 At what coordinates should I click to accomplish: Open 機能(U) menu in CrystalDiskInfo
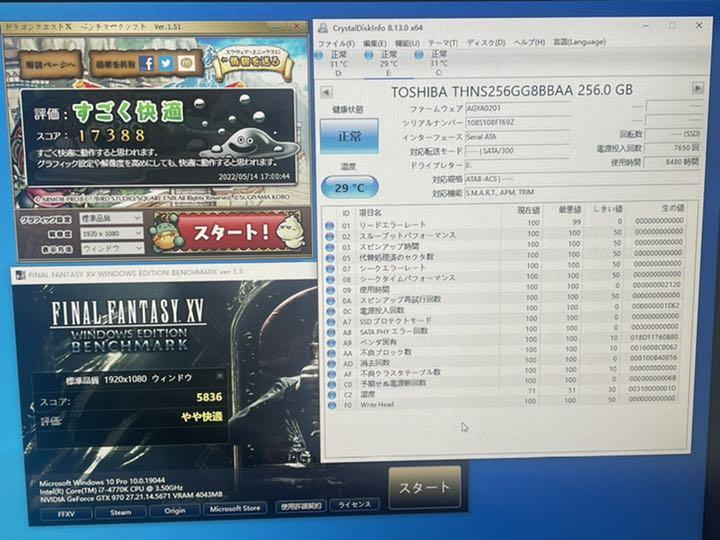coord(407,43)
